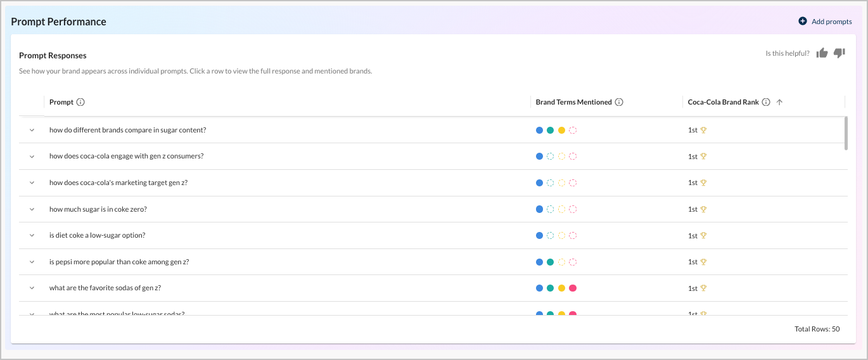
Task: Click the Prompt Responses heading
Action: [53, 56]
